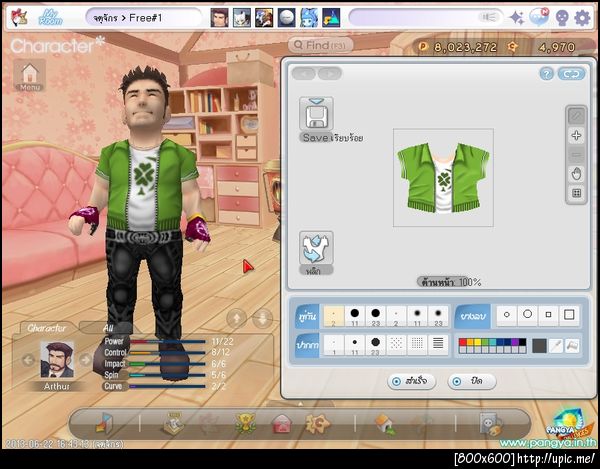Open the red mailbox icon in bottom bar
The width and height of the screenshot is (600, 469).
click(x=281, y=424)
